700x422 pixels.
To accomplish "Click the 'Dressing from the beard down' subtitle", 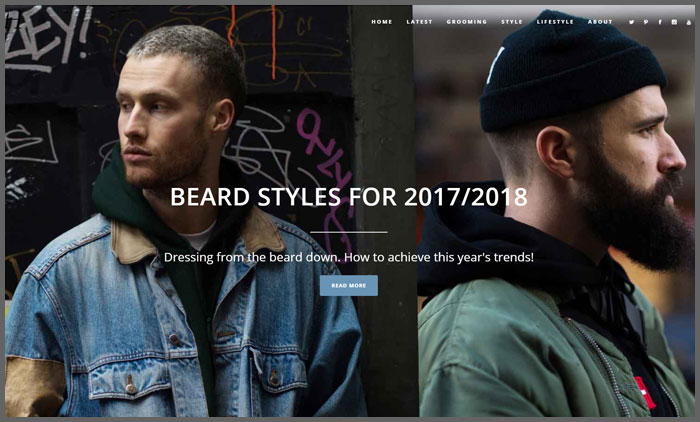I will [349, 258].
